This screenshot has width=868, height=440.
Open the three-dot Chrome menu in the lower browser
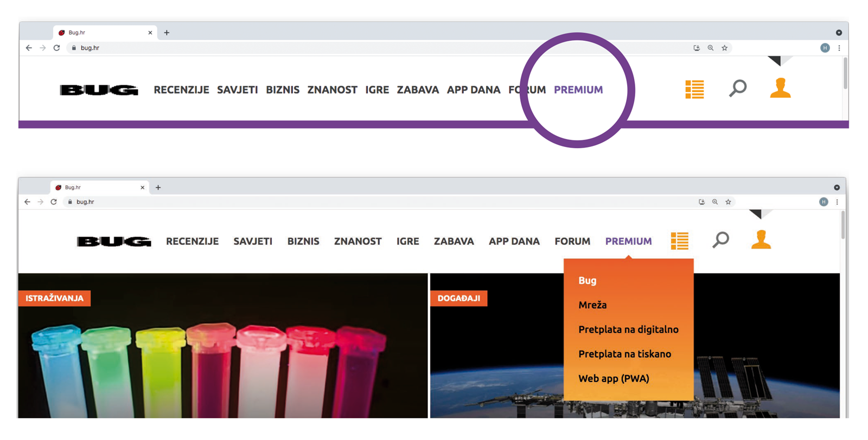coord(837,202)
